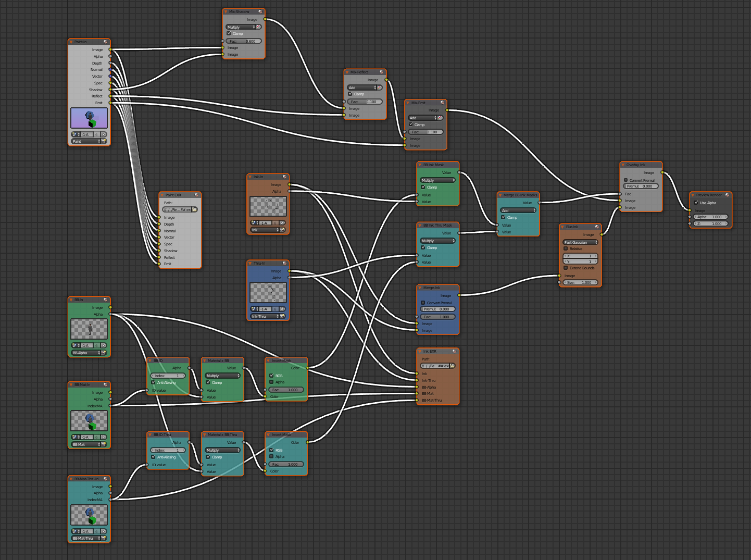Open Fast Gaussian filter type dropdown
751x560 pixels.
click(x=580, y=242)
